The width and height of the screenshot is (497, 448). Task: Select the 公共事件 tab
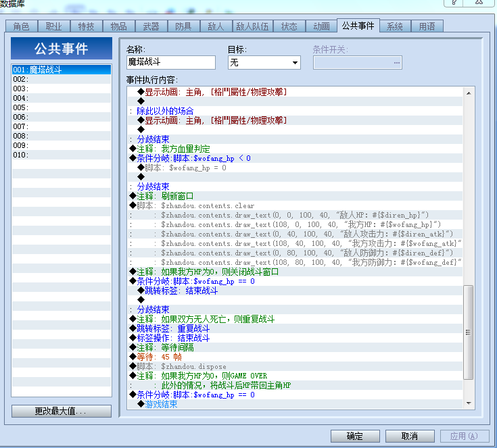click(358, 26)
